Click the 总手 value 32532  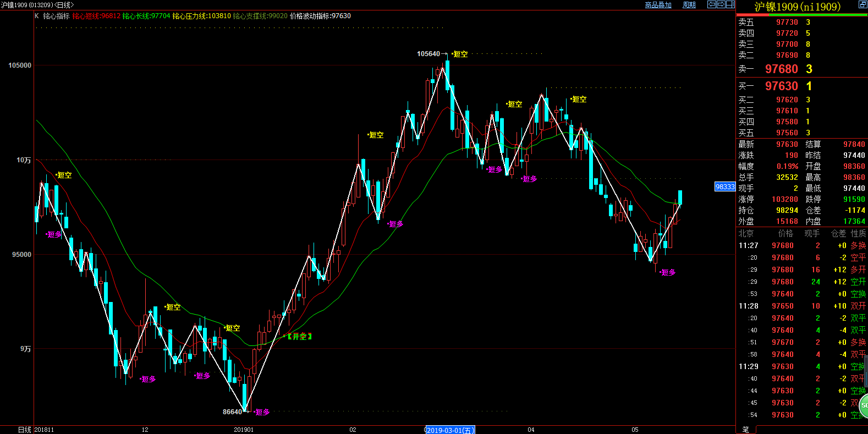(x=787, y=177)
